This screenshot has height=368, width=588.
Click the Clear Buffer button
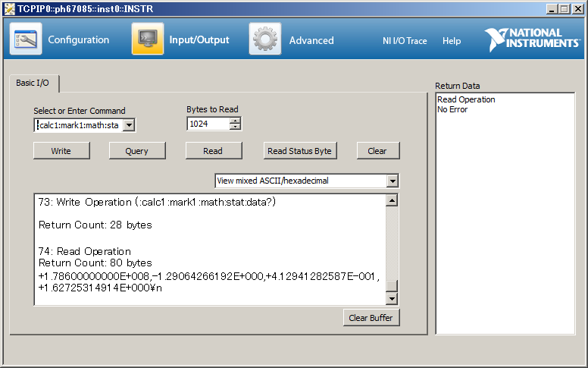[371, 318]
